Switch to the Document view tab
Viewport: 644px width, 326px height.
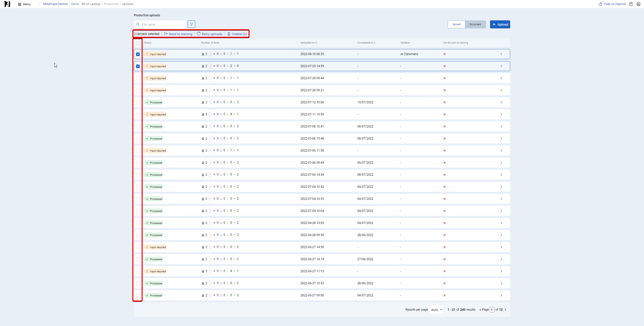pyautogui.click(x=475, y=24)
